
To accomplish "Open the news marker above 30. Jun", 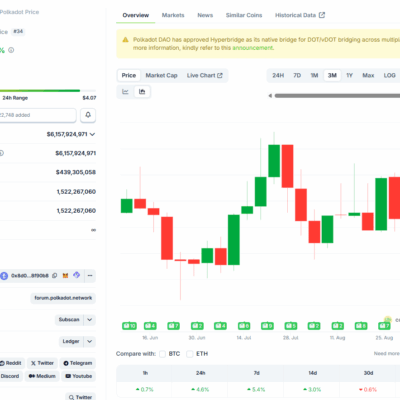I will coord(197,326).
